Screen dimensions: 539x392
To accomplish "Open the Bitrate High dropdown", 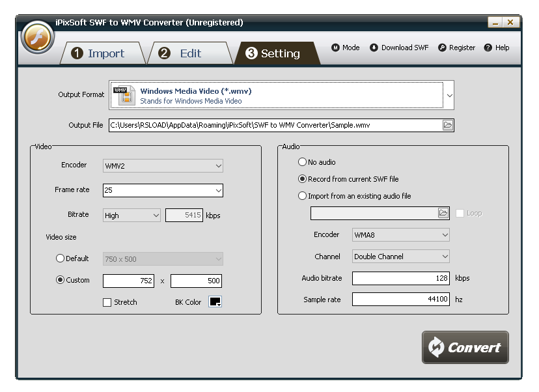I will point(131,216).
